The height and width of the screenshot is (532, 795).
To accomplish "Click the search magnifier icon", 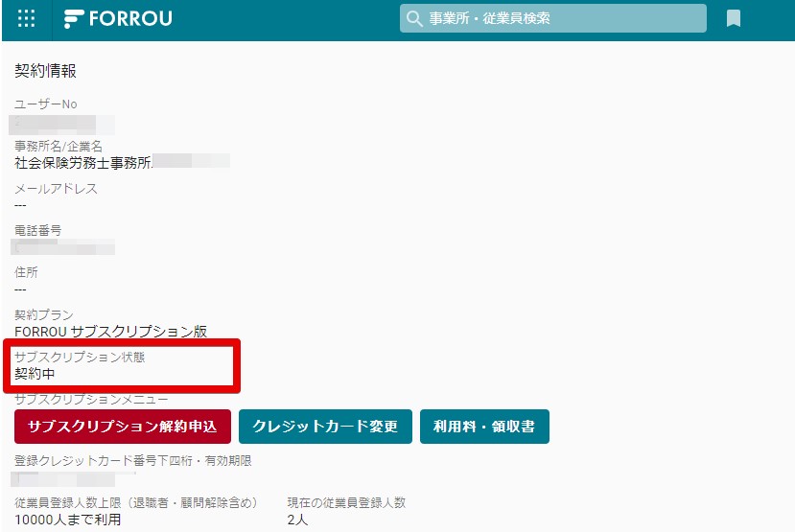I will 414,19.
